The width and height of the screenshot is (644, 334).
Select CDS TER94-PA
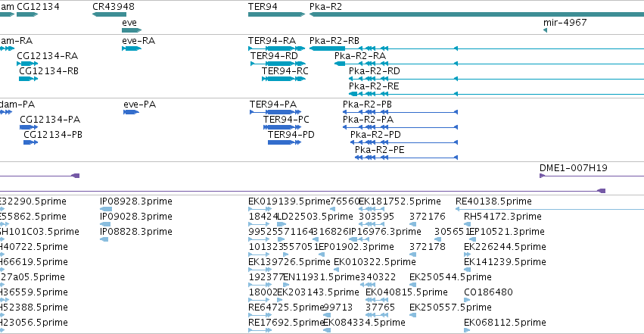coord(275,112)
